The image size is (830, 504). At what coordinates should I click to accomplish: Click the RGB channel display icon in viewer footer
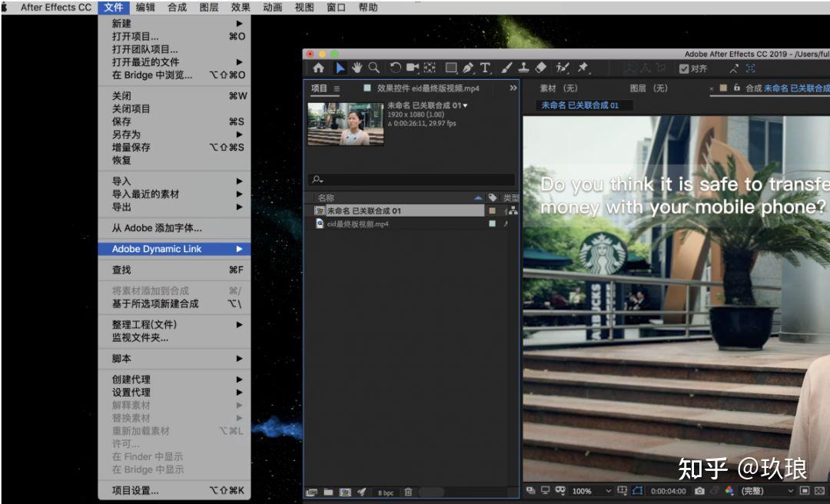729,491
